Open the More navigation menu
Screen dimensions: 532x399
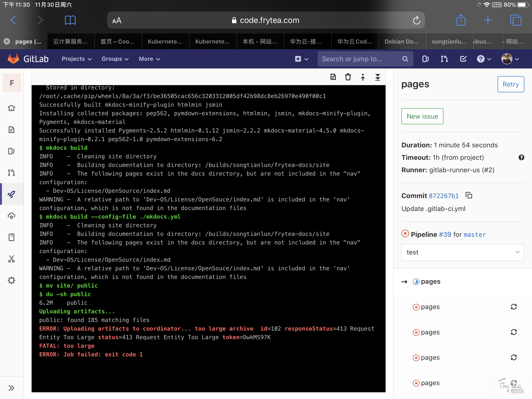[x=149, y=59]
